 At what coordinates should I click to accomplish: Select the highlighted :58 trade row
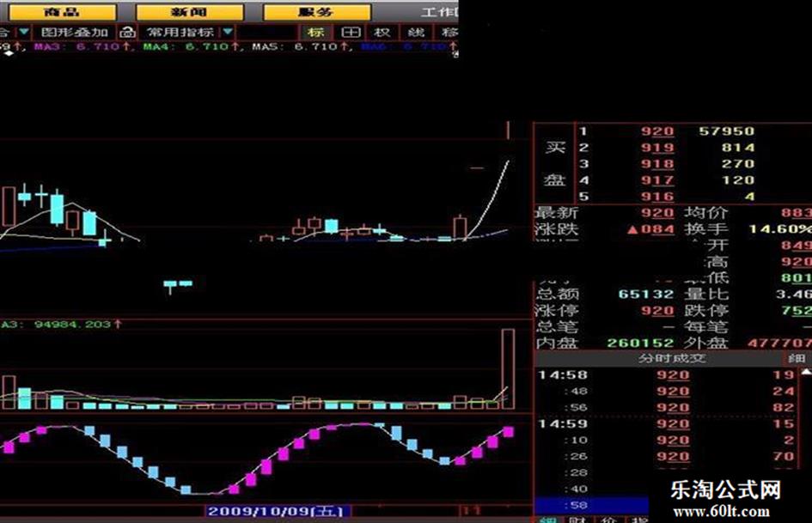591,505
